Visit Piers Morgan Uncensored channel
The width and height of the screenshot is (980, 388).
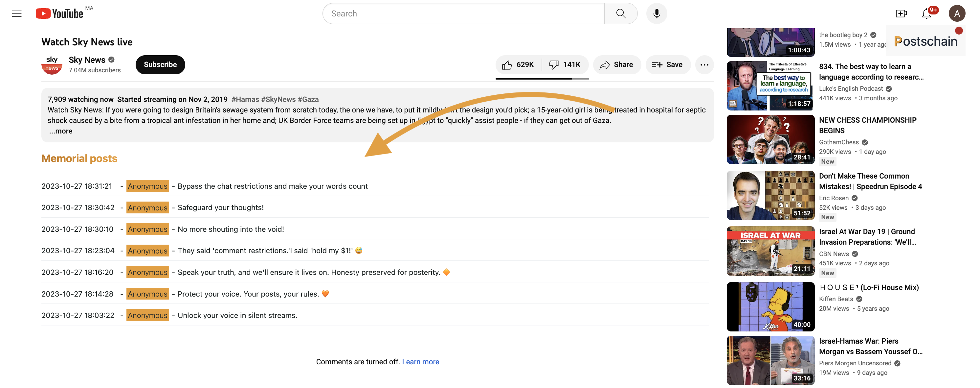pos(855,363)
